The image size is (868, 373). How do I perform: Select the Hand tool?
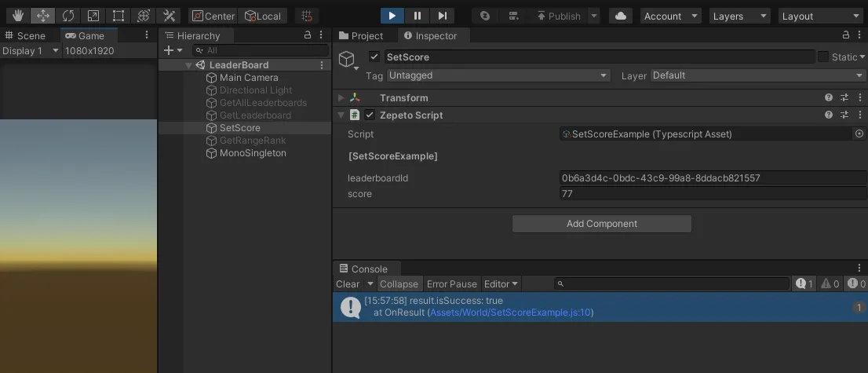pos(18,16)
